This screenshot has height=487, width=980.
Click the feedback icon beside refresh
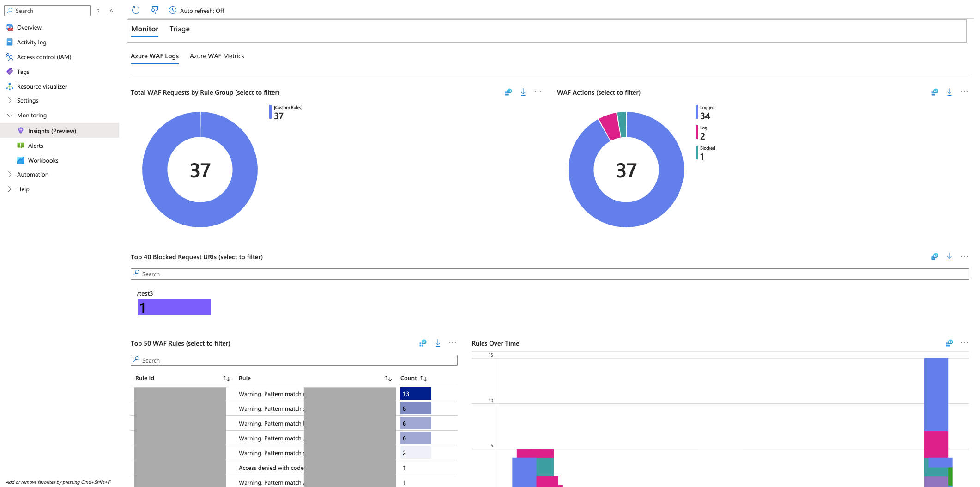(x=154, y=10)
